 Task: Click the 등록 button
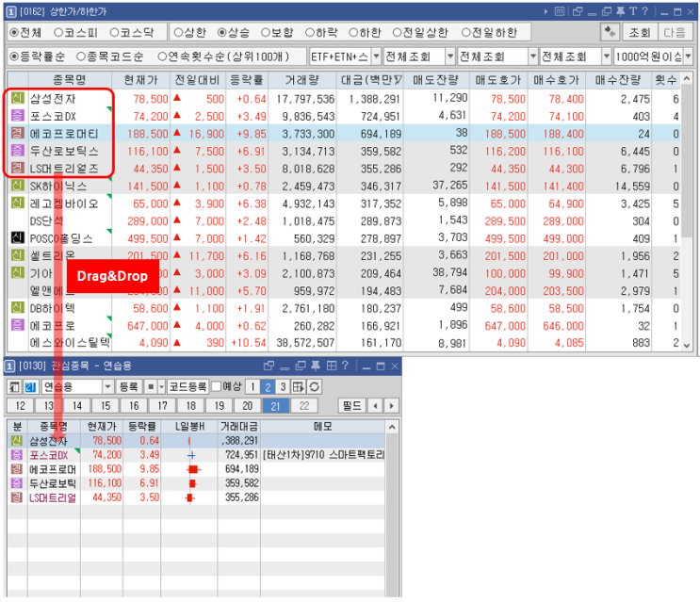(x=129, y=386)
